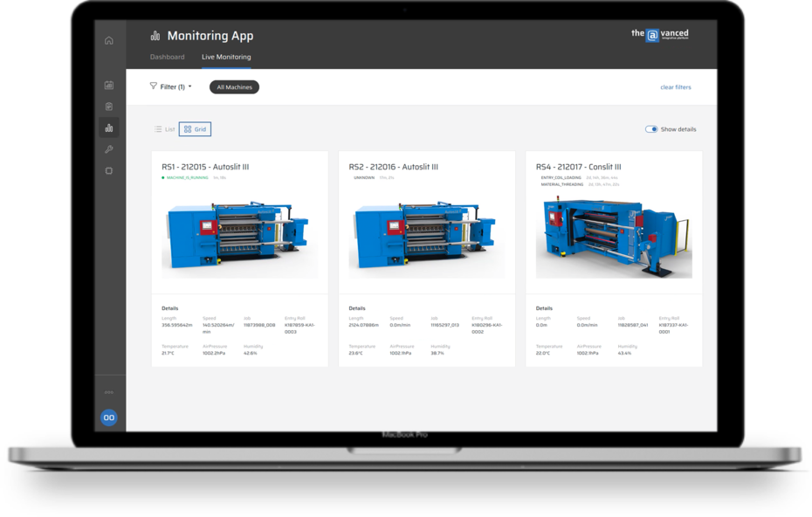This screenshot has width=812, height=517.
Task: Click the chip hardware sidebar icon
Action: click(x=109, y=171)
